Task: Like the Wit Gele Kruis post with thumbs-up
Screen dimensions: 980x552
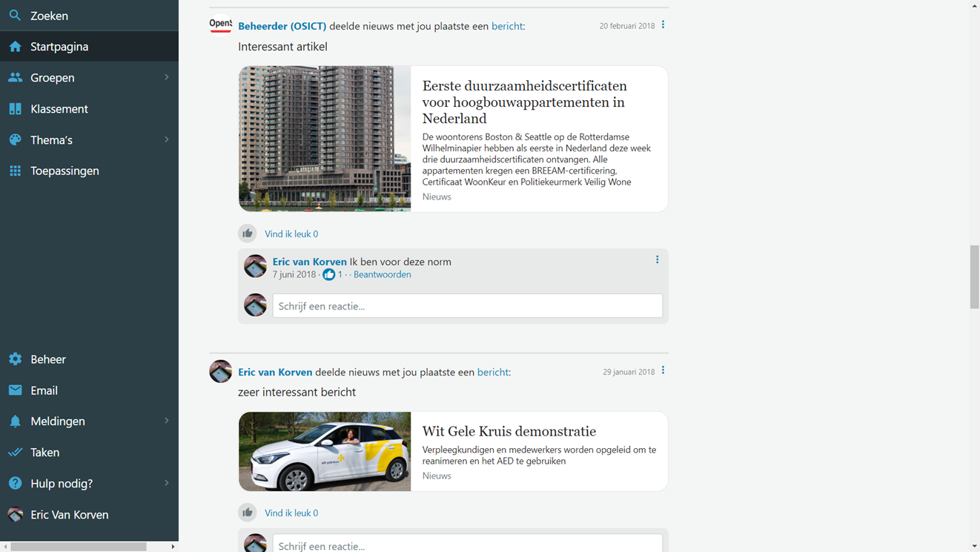Action: pyautogui.click(x=248, y=513)
